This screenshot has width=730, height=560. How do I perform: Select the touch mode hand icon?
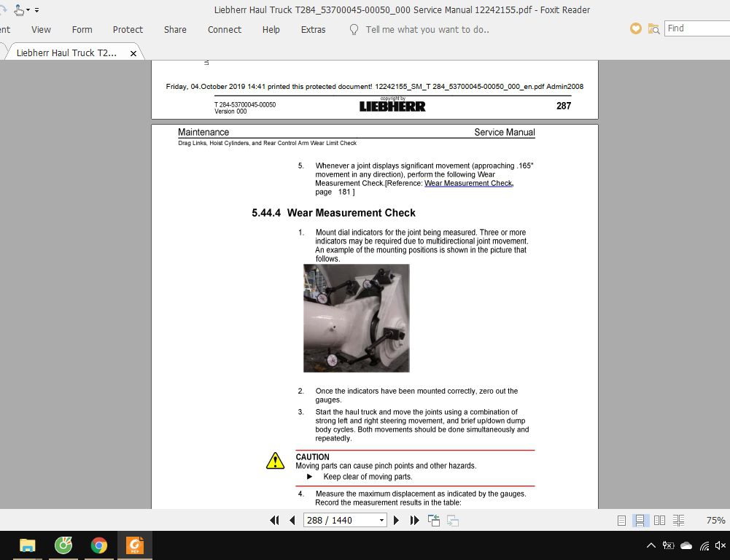[19, 9]
